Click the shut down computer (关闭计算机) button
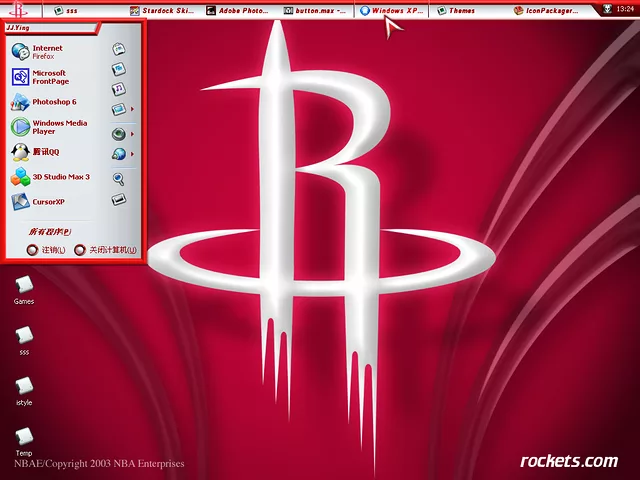 (106, 250)
